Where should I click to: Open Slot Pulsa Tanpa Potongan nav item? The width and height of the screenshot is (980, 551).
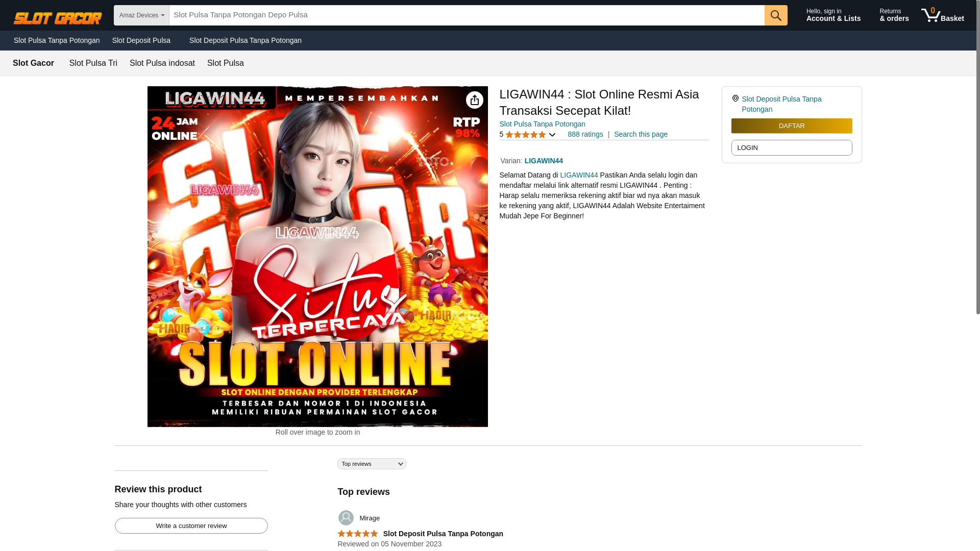(57, 40)
